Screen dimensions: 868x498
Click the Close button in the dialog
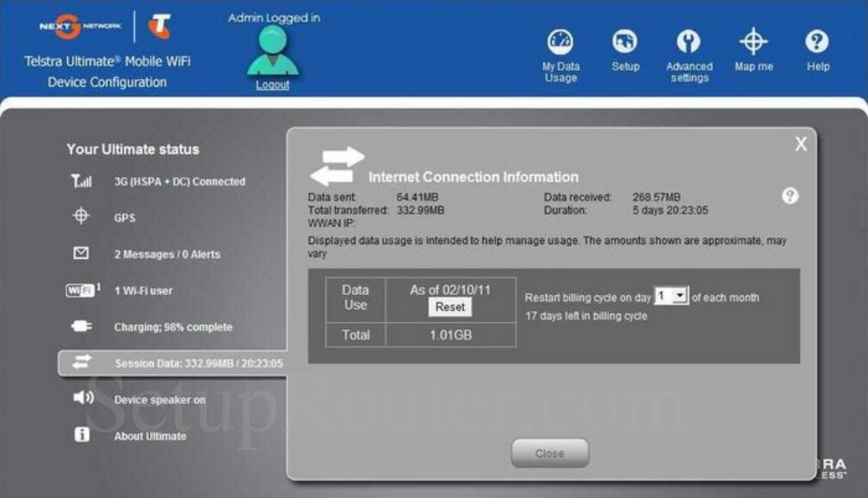pyautogui.click(x=549, y=453)
